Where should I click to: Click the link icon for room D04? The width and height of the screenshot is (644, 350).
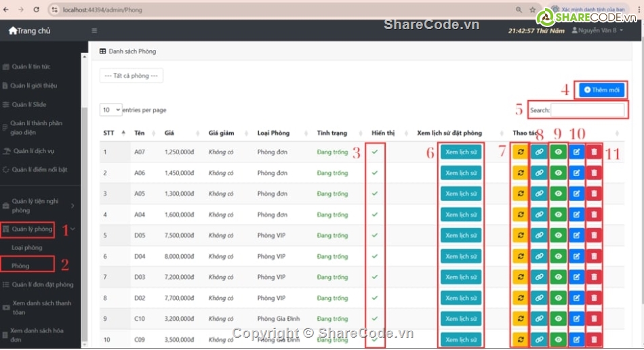539,257
